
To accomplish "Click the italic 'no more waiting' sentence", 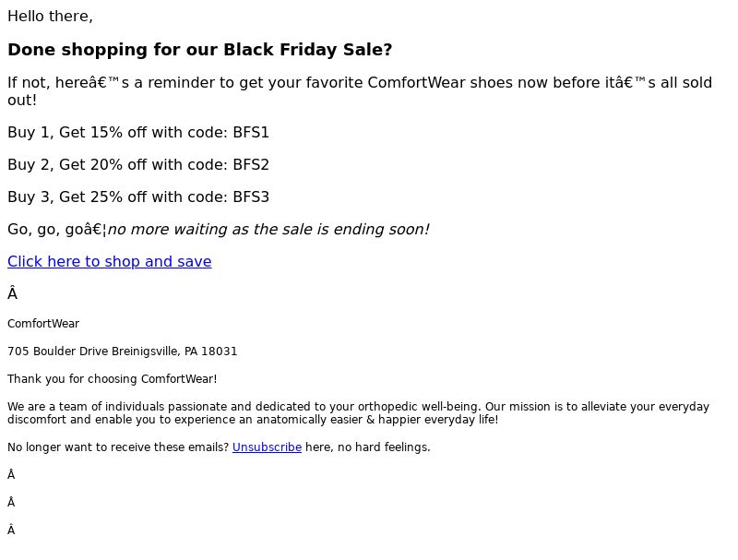I will coord(268,230).
